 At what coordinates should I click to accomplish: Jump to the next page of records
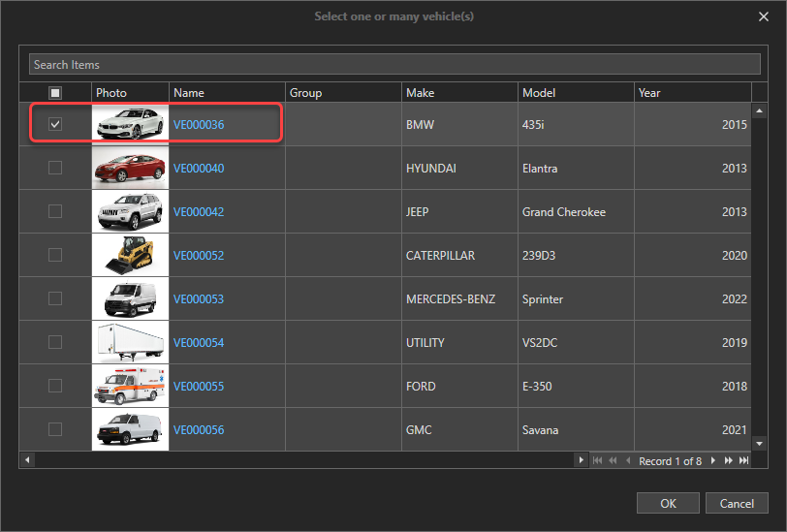728,461
